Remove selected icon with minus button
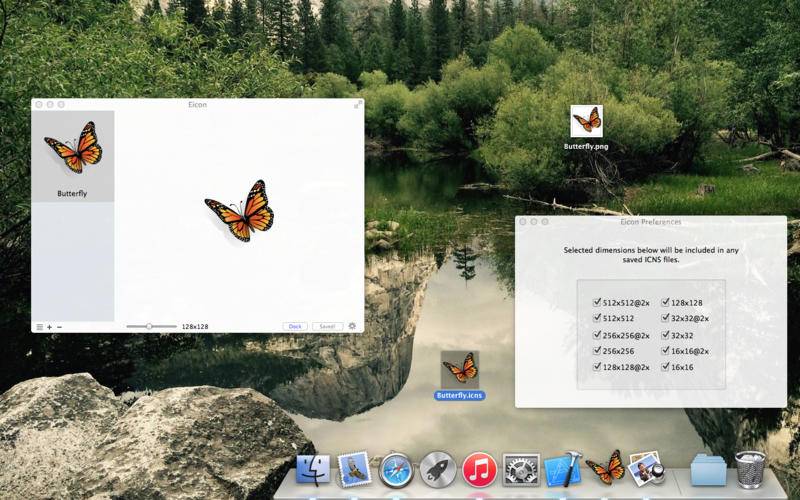 pyautogui.click(x=60, y=327)
